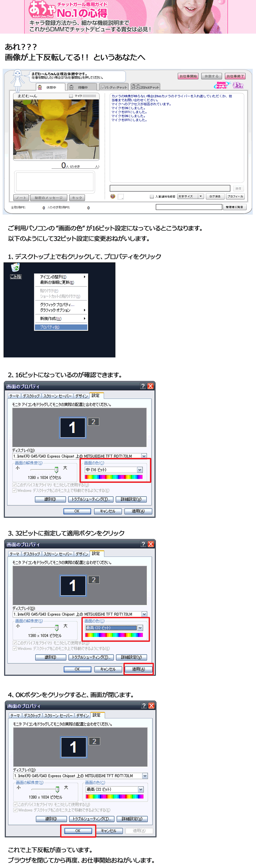The width and height of the screenshot is (256, 868).
Task: Expand the 中 (16 ビット) color dropdown
Action: pyautogui.click(x=140, y=470)
